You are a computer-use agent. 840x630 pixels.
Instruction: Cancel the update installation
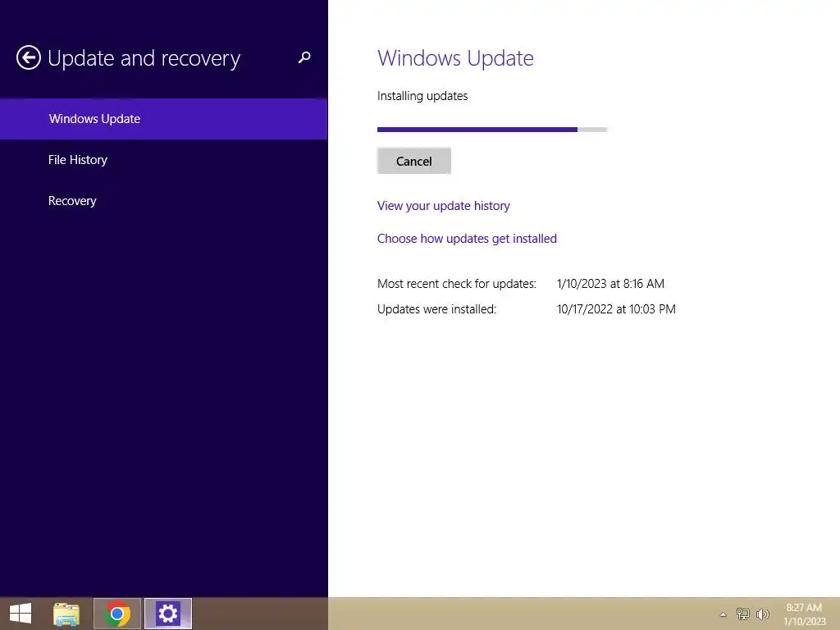point(414,161)
